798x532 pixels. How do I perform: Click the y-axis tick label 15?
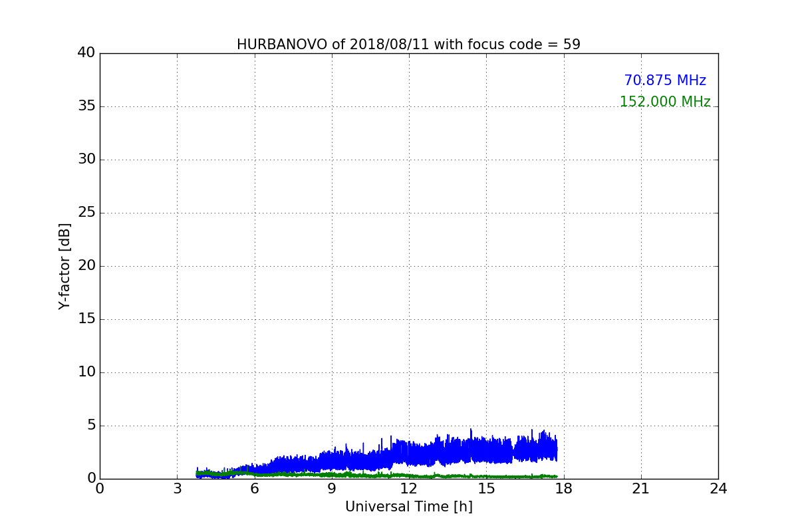tap(86, 319)
